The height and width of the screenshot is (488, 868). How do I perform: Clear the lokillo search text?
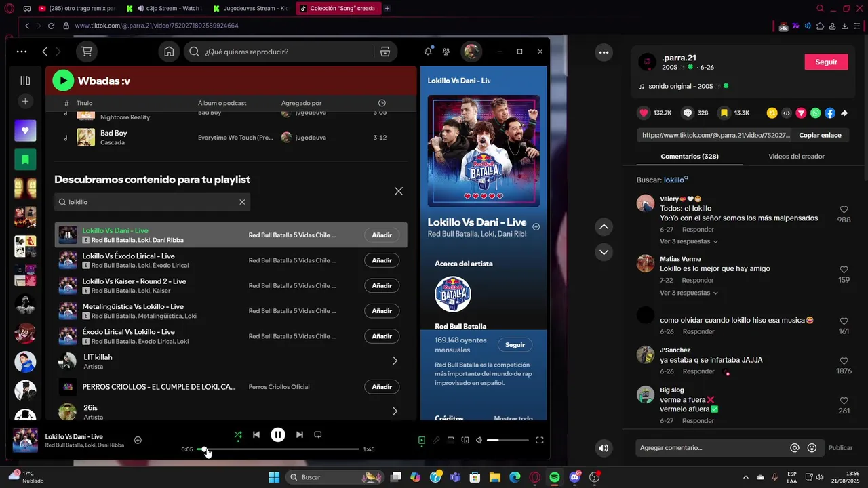242,202
